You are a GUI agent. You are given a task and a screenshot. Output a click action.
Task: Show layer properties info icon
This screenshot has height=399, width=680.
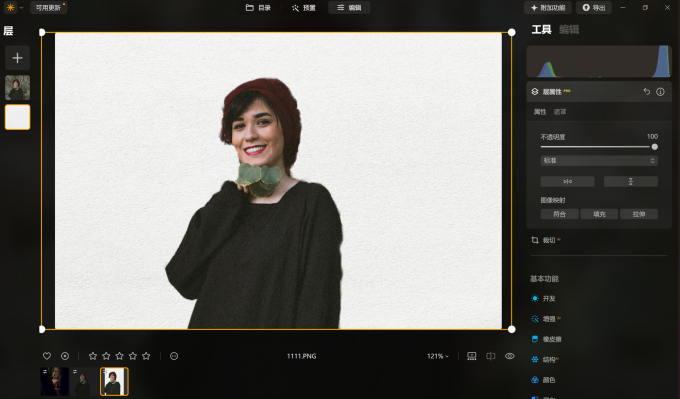click(x=660, y=92)
